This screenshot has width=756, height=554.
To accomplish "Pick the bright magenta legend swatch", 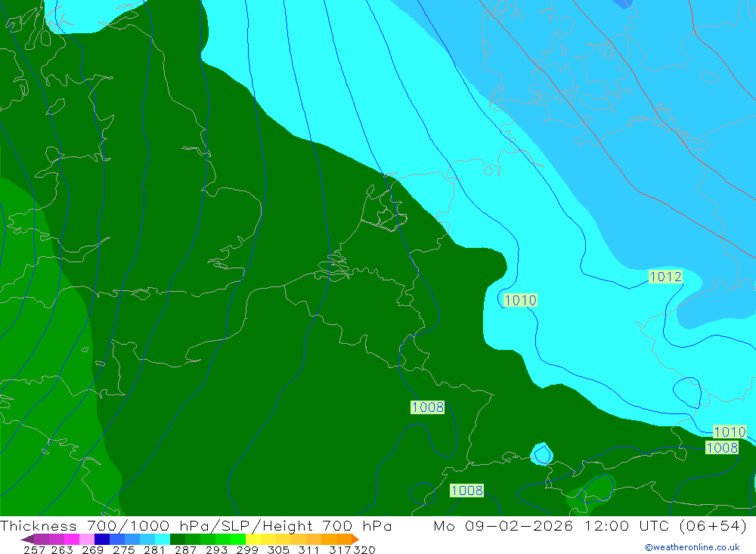I will 71,539.
